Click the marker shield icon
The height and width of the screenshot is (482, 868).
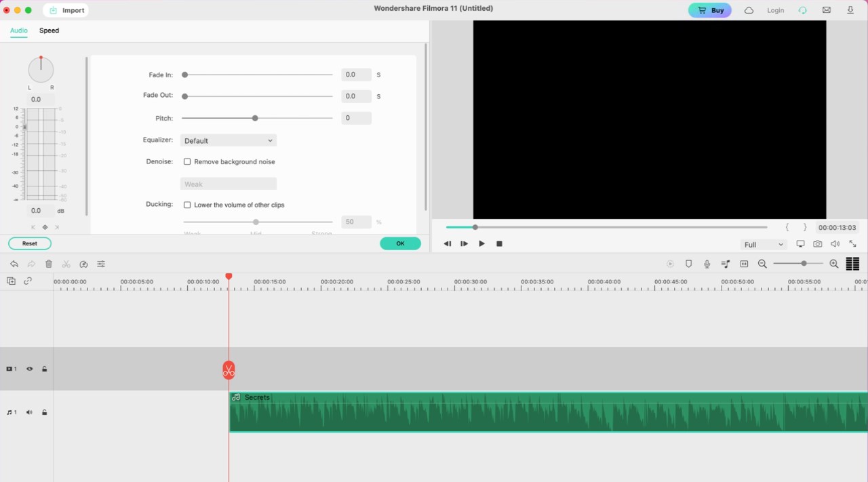point(688,264)
